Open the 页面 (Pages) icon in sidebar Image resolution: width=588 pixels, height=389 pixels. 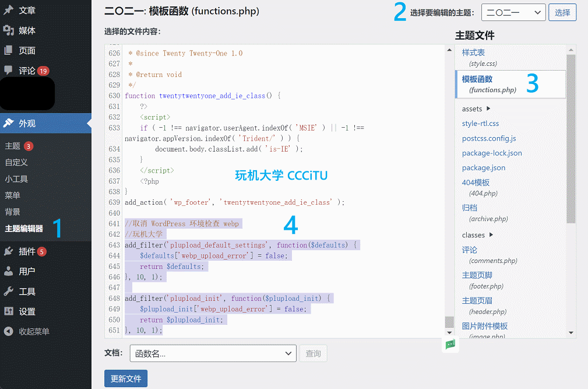click(8, 51)
